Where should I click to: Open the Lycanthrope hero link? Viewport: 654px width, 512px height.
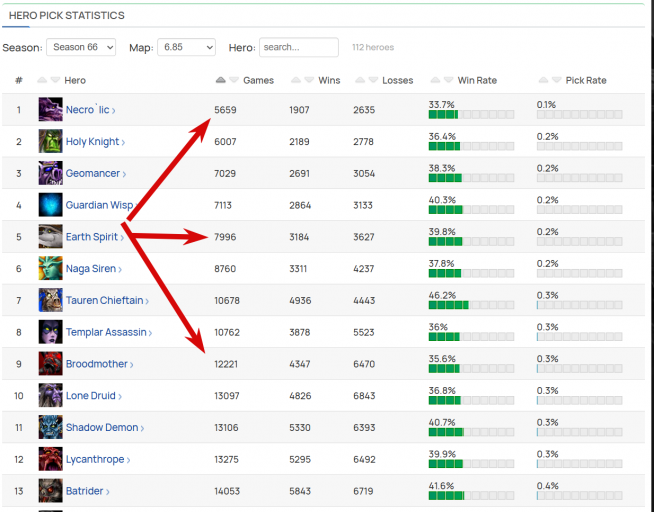pyautogui.click(x=98, y=459)
